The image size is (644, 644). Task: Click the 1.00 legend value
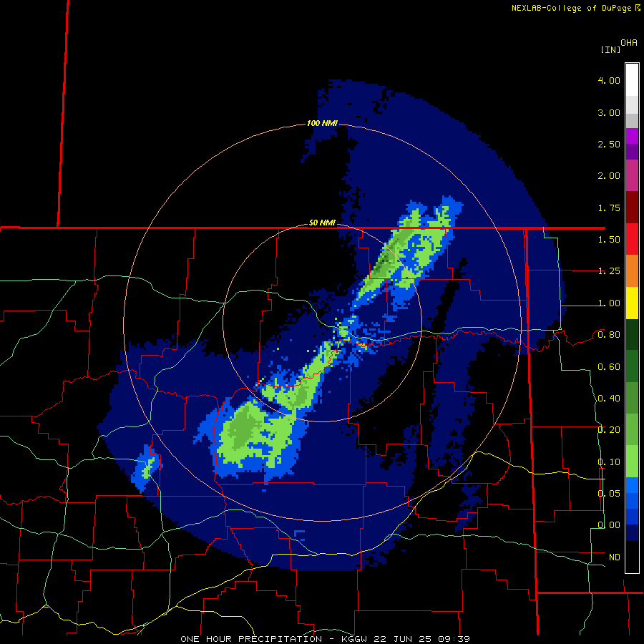click(609, 303)
